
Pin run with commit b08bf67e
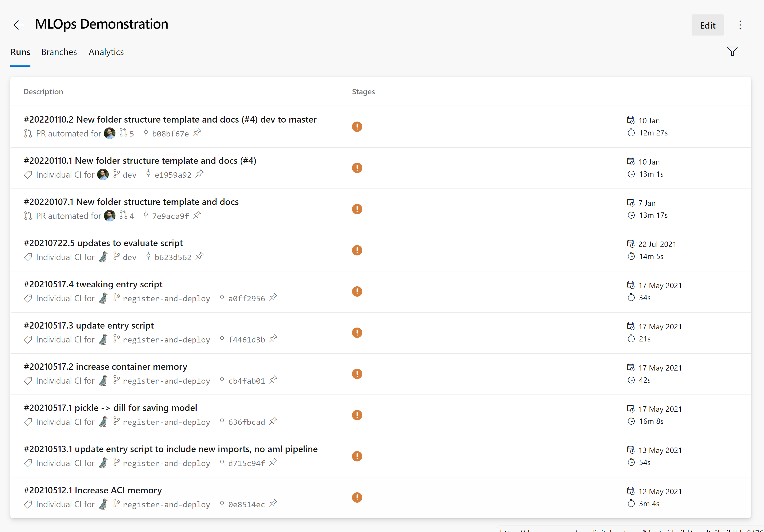click(197, 133)
